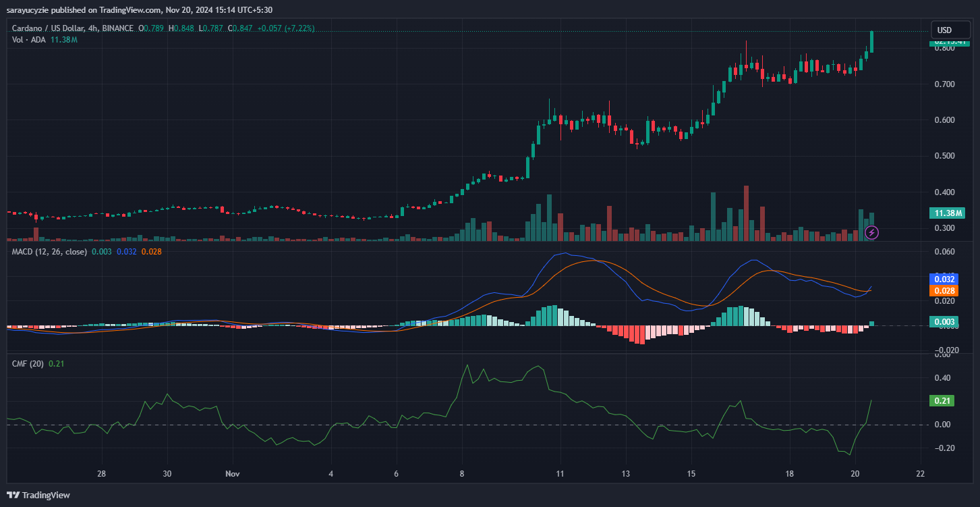Click the 0.400 price axis label
The width and height of the screenshot is (980, 507).
[944, 192]
